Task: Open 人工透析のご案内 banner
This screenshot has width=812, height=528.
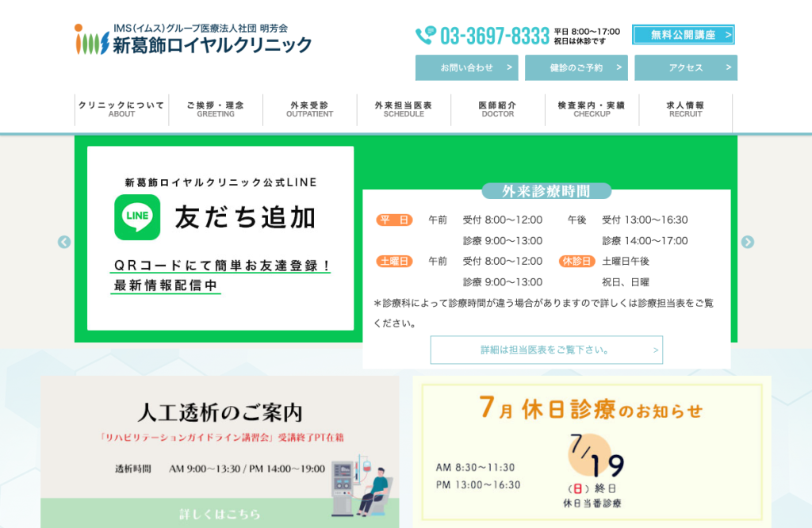Action: click(x=220, y=452)
